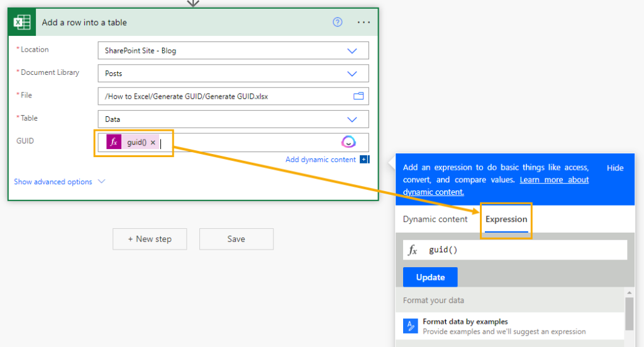Expand the Document Library dropdown
644x347 pixels.
pos(352,74)
